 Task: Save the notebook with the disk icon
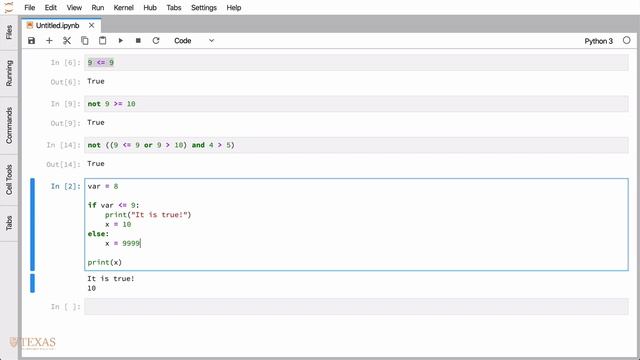coord(31,40)
